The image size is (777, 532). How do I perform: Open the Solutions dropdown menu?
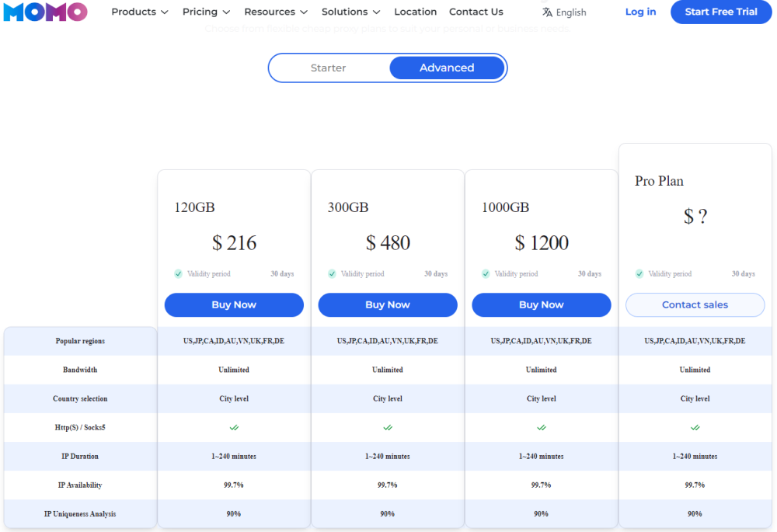[x=350, y=12]
